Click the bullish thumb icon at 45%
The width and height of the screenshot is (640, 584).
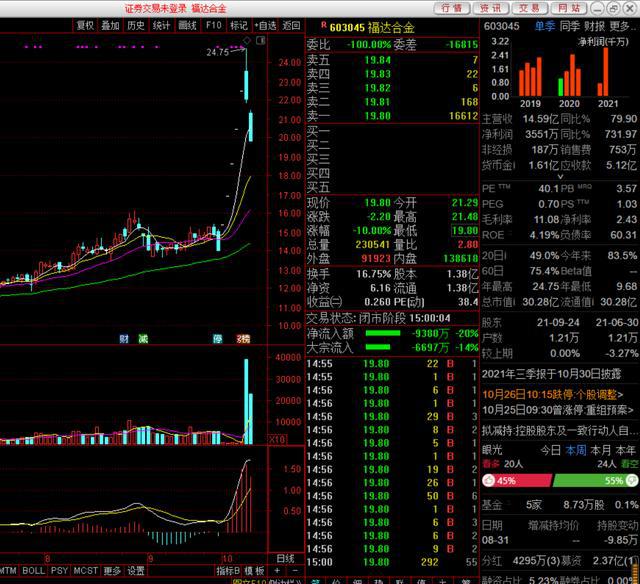[x=488, y=480]
